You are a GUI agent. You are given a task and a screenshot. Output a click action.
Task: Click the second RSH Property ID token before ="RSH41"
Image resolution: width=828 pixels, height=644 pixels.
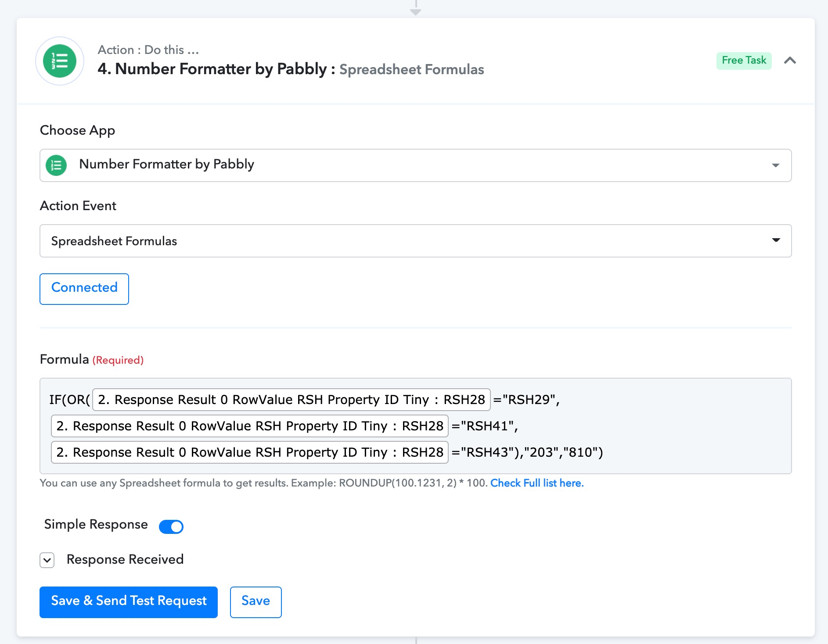click(250, 426)
